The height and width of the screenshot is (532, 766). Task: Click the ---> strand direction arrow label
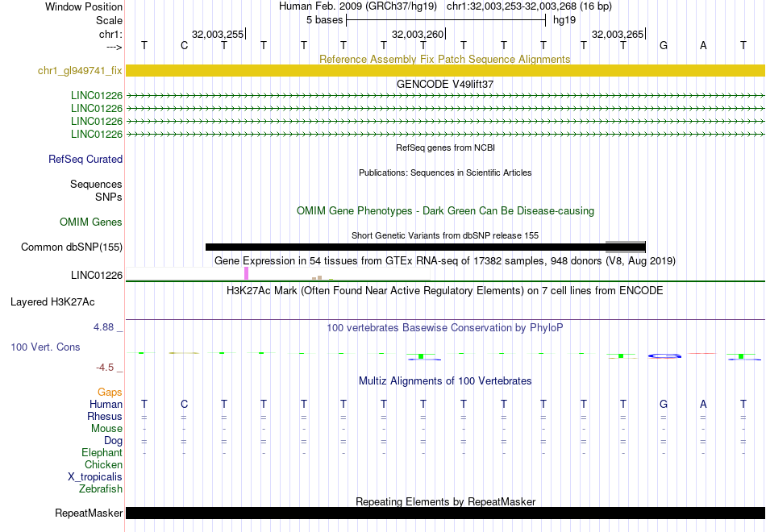(x=114, y=47)
